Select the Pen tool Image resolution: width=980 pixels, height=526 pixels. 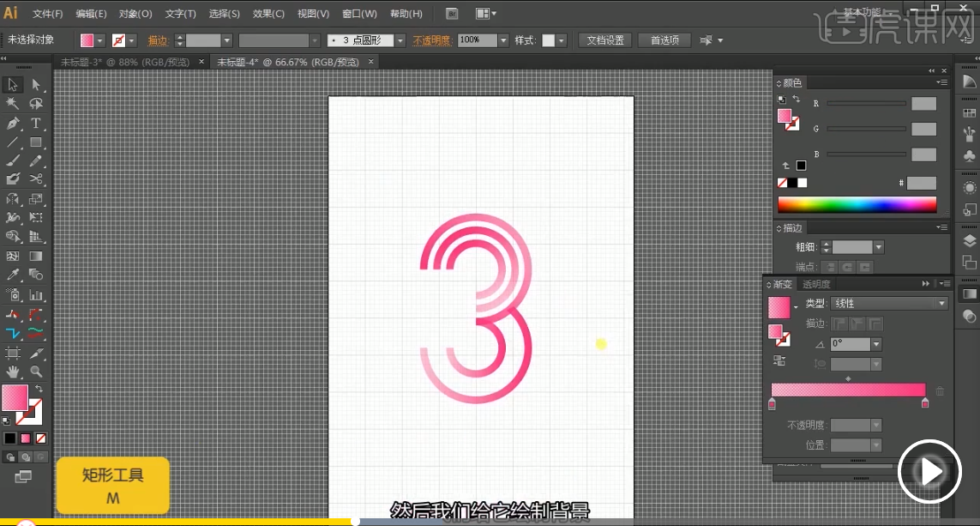tap(13, 124)
